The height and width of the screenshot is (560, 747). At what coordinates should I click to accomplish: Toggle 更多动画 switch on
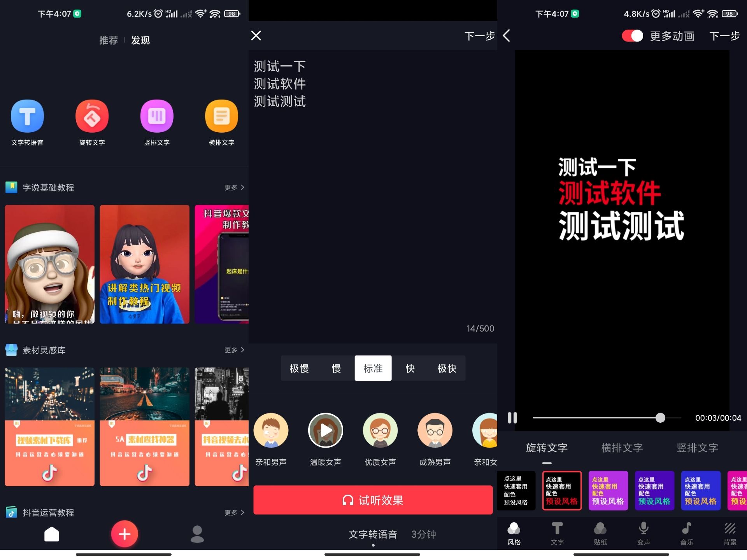633,36
